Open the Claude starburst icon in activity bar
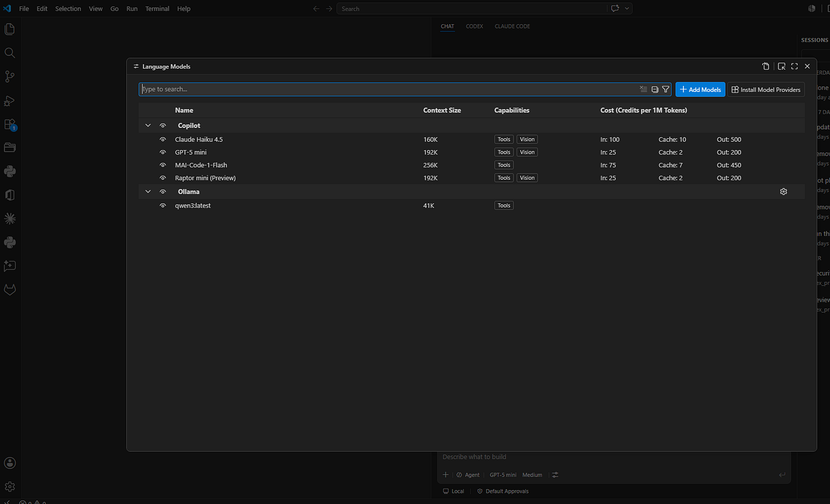 click(9, 219)
